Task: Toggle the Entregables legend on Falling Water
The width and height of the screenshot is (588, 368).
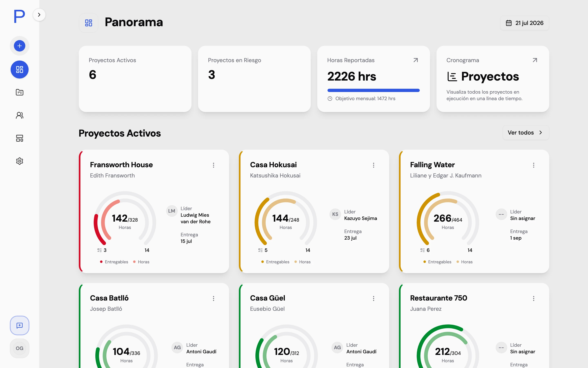Action: (x=437, y=262)
